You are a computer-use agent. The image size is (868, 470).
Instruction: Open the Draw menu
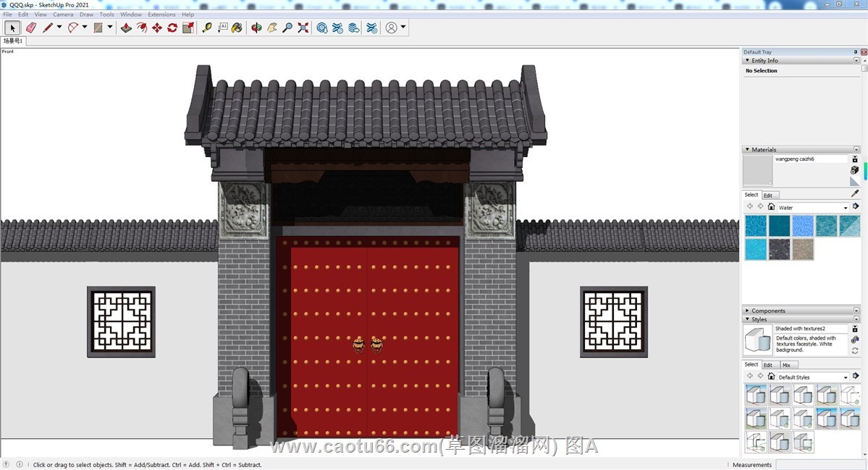coord(86,14)
